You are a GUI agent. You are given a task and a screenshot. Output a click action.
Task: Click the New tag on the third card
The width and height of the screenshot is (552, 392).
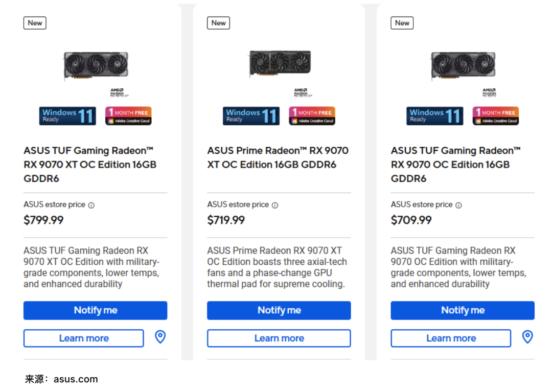(x=402, y=23)
